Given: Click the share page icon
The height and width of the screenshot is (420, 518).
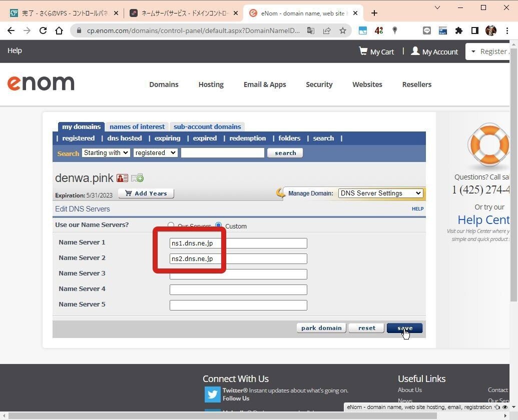Looking at the screenshot, I should tap(327, 30).
